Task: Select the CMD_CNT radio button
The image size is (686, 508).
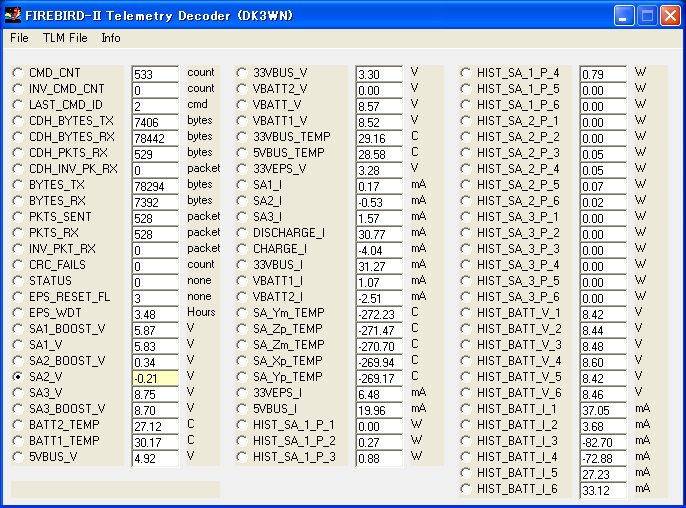Action: click(x=18, y=73)
